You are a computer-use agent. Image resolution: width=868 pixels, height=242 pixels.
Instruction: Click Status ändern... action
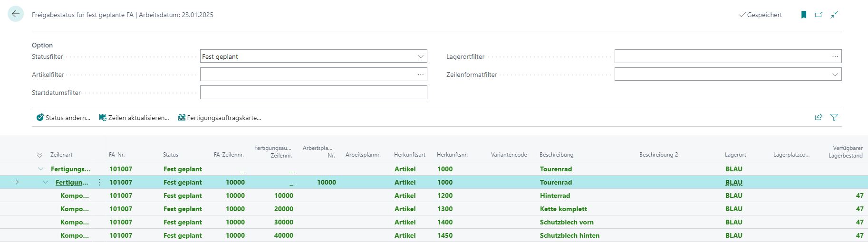[64, 118]
